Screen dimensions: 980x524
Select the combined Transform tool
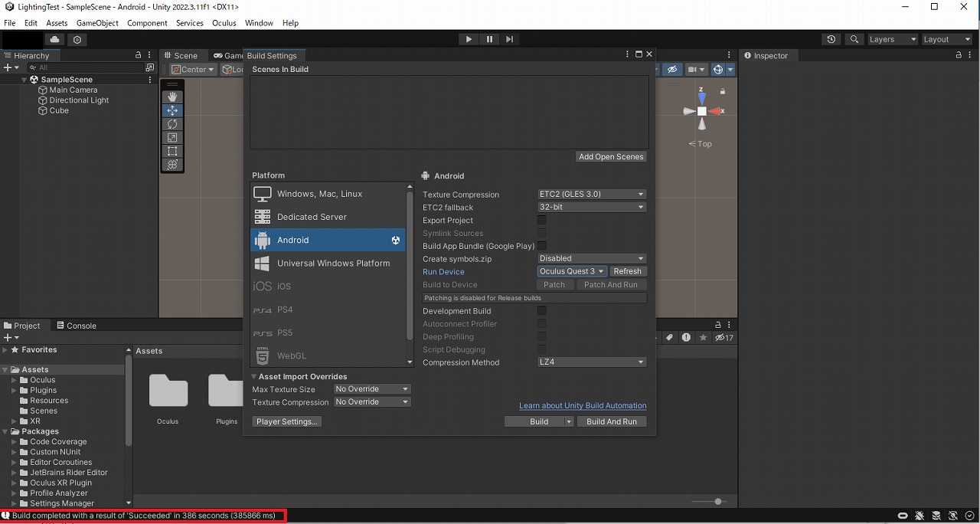coord(172,165)
